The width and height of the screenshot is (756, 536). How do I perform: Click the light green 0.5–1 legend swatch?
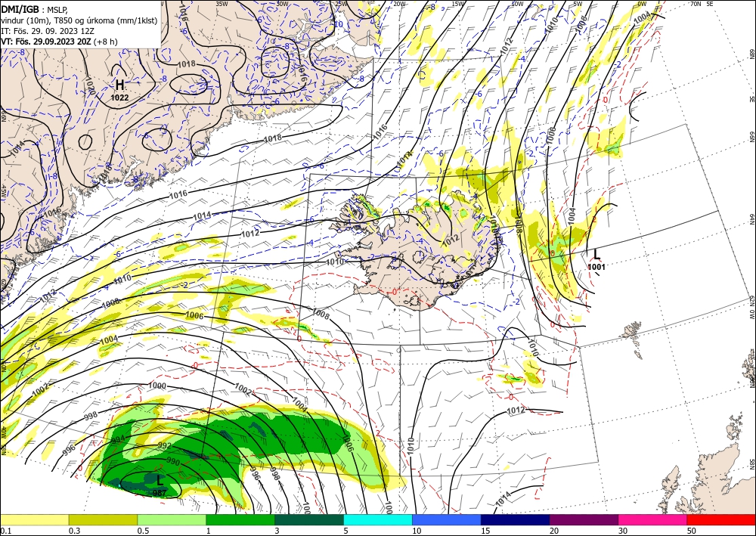pyautogui.click(x=172, y=520)
